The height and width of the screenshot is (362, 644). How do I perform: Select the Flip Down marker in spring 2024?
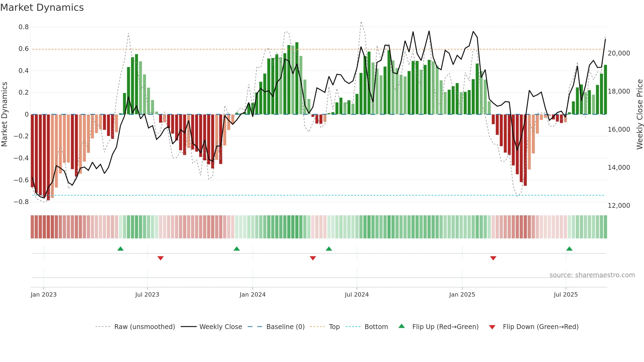pos(313,258)
